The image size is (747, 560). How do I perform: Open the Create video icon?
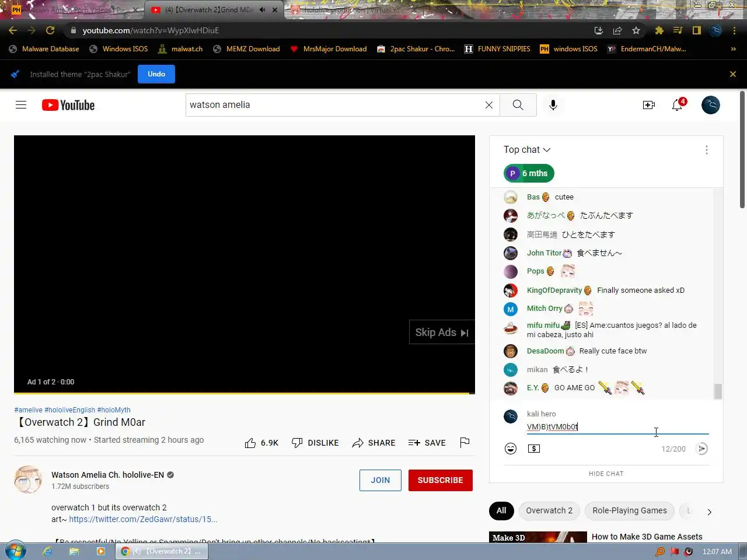[x=649, y=105]
